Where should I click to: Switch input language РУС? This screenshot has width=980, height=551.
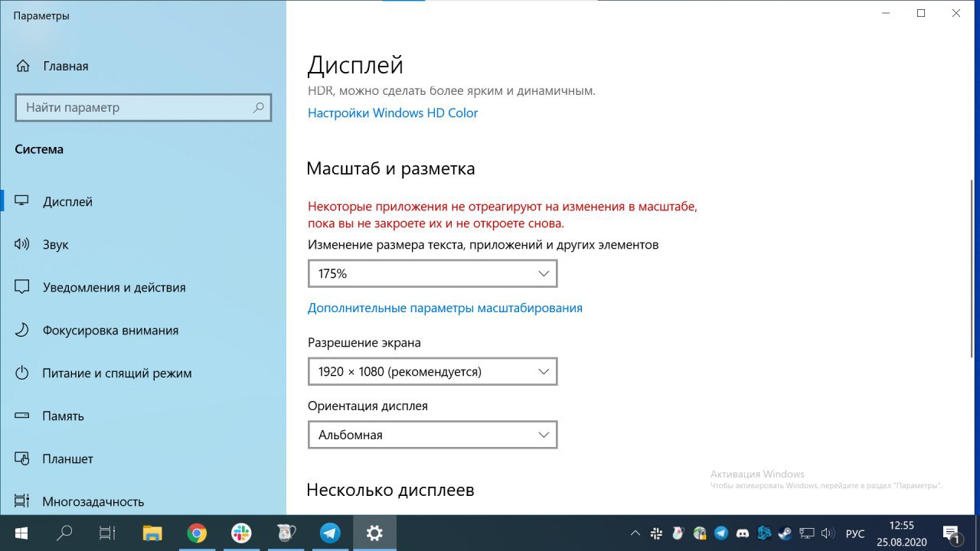pyautogui.click(x=855, y=533)
